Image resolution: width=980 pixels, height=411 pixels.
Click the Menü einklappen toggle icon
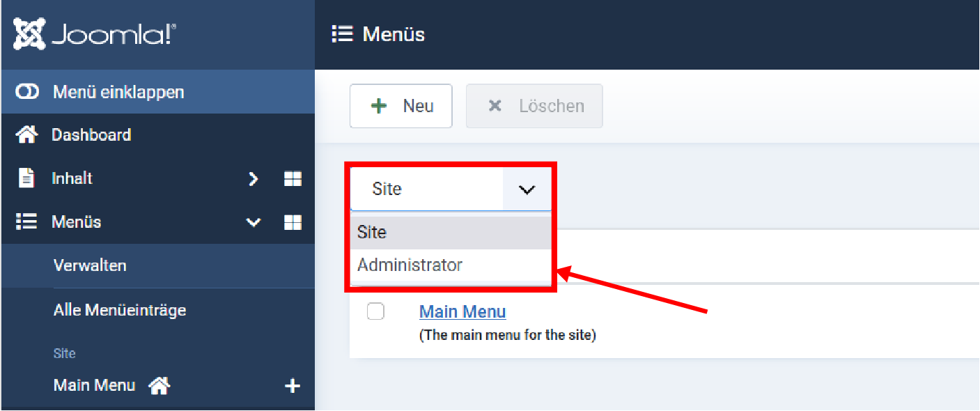click(x=26, y=92)
